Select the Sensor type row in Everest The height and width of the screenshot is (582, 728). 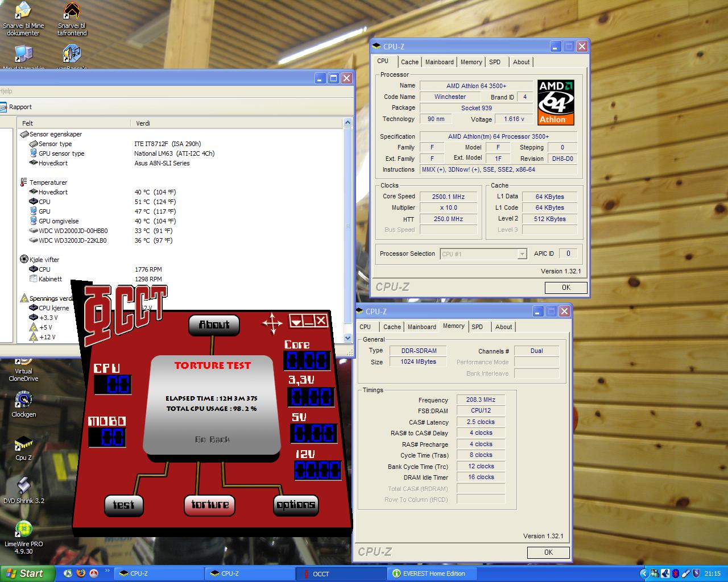click(x=179, y=144)
